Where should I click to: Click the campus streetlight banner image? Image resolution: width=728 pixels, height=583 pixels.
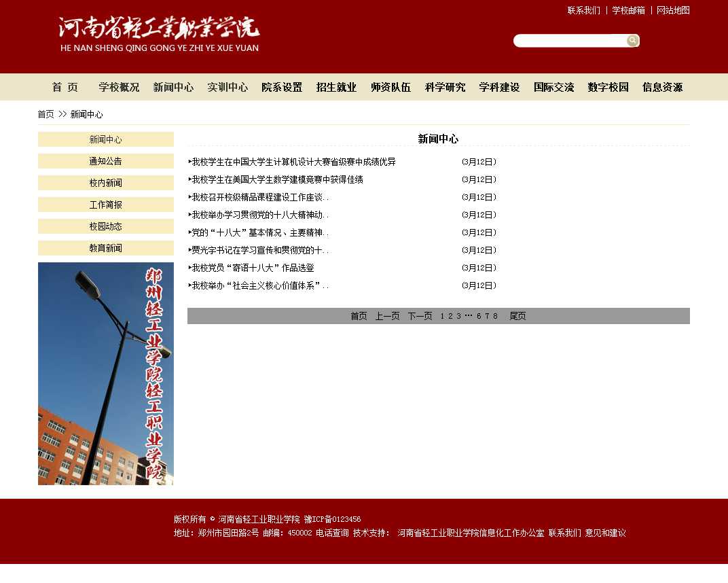click(x=106, y=374)
